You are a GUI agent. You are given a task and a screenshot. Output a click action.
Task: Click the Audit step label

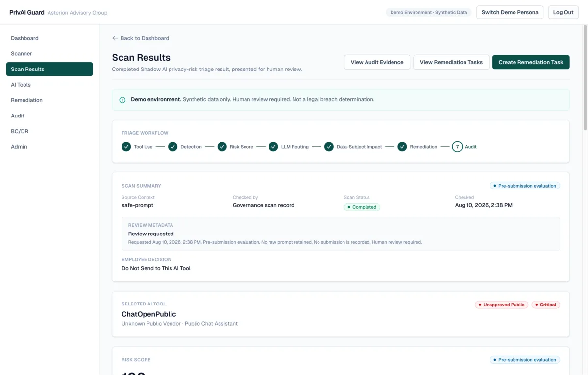point(471,147)
